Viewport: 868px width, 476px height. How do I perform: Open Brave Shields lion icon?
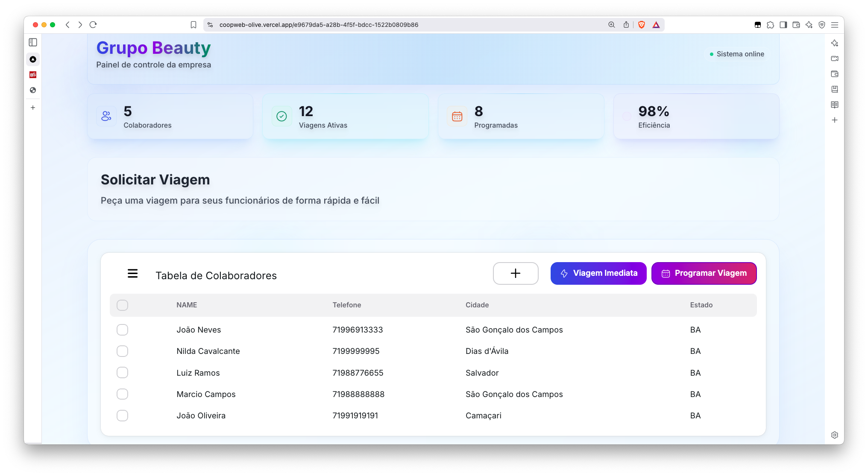pos(641,25)
